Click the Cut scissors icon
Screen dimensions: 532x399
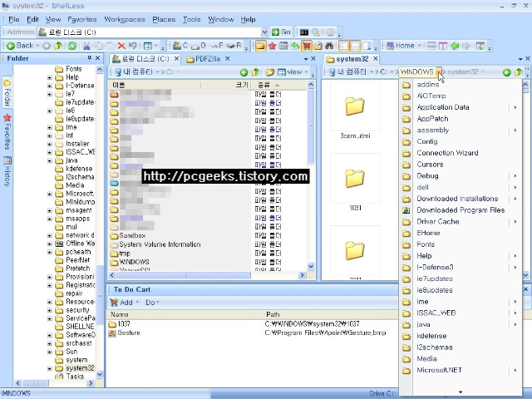(x=86, y=46)
